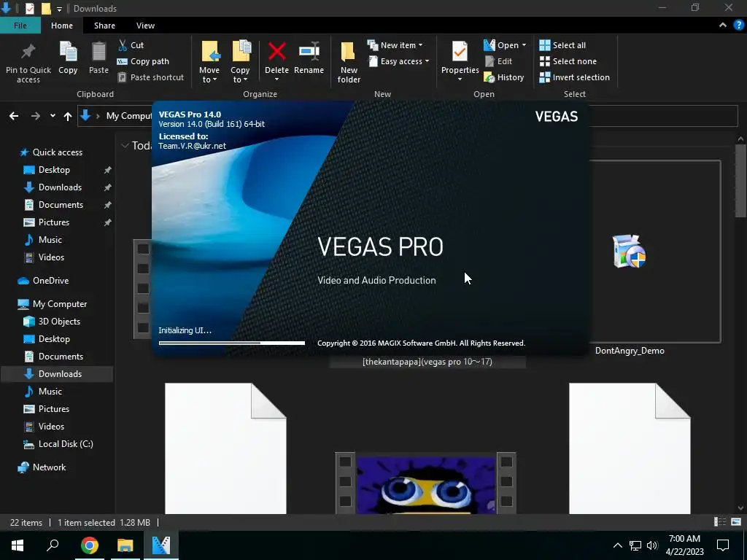Open file History in the ribbon

point(504,77)
